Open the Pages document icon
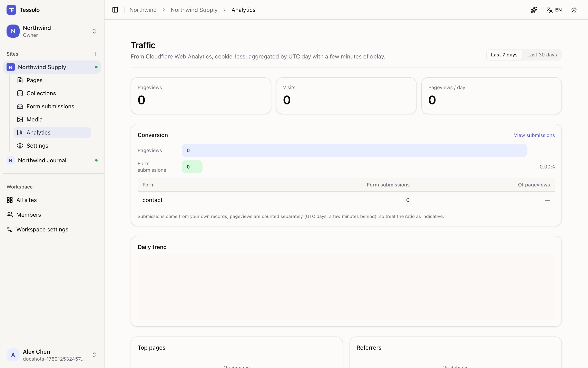The width and height of the screenshot is (588, 368). point(20,80)
